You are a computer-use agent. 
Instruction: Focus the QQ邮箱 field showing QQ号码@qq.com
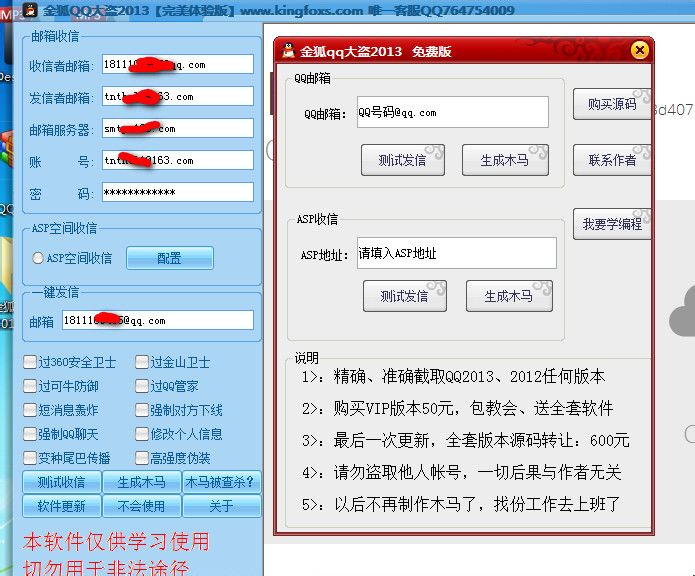click(453, 112)
